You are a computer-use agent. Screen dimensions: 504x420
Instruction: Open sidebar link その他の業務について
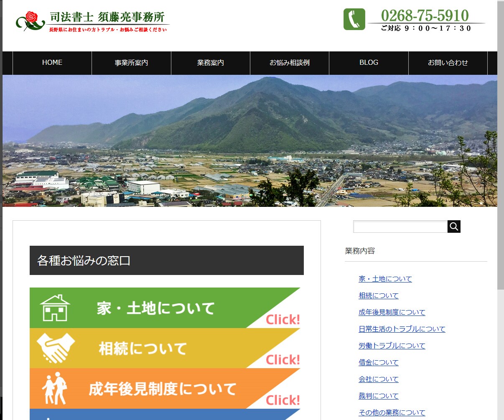392,412
